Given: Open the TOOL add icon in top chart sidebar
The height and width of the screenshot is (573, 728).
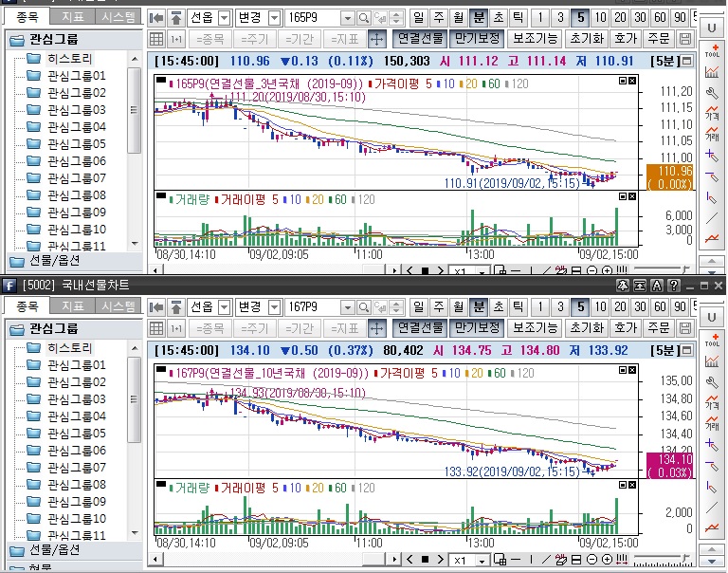Looking at the screenshot, I should (x=712, y=48).
